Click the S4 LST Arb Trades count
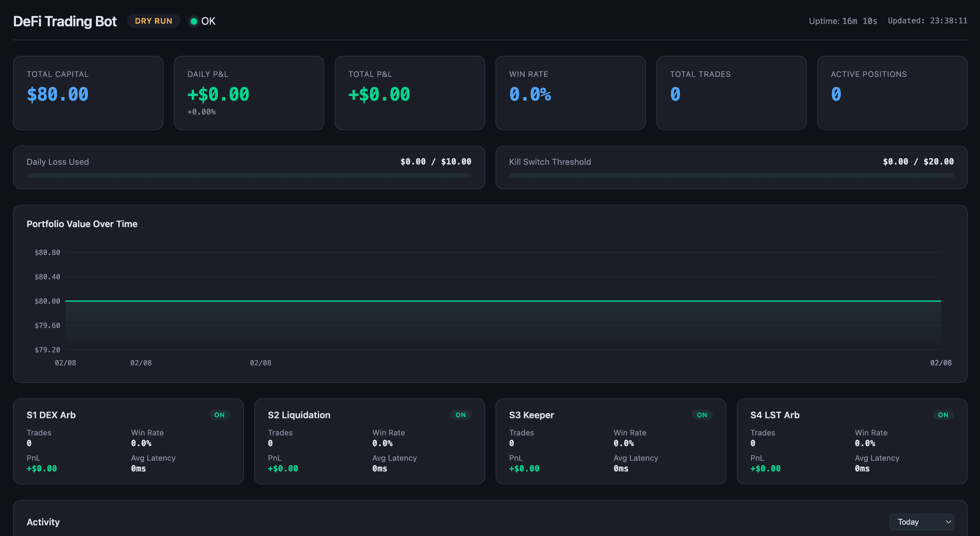Image resolution: width=980 pixels, height=536 pixels. (x=753, y=443)
